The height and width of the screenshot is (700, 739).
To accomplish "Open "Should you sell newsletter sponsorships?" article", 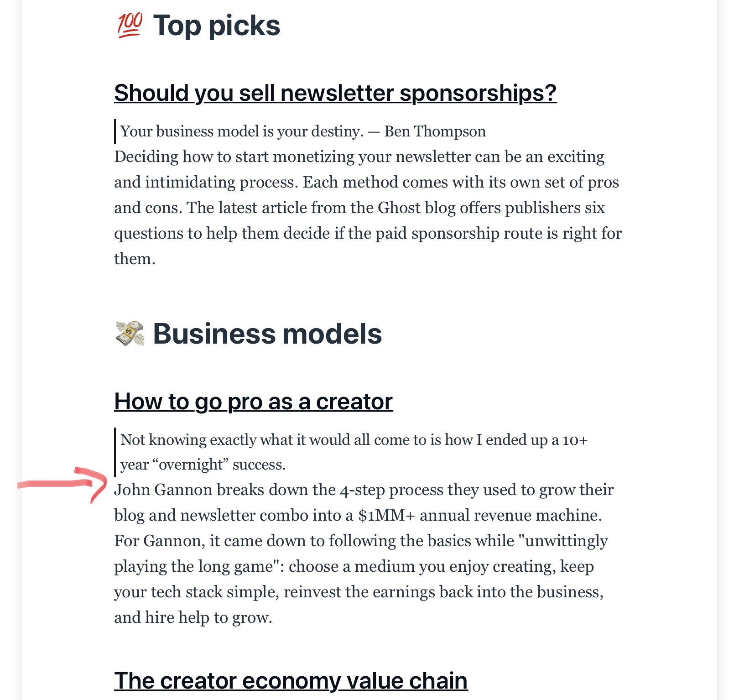I will coord(335,93).
